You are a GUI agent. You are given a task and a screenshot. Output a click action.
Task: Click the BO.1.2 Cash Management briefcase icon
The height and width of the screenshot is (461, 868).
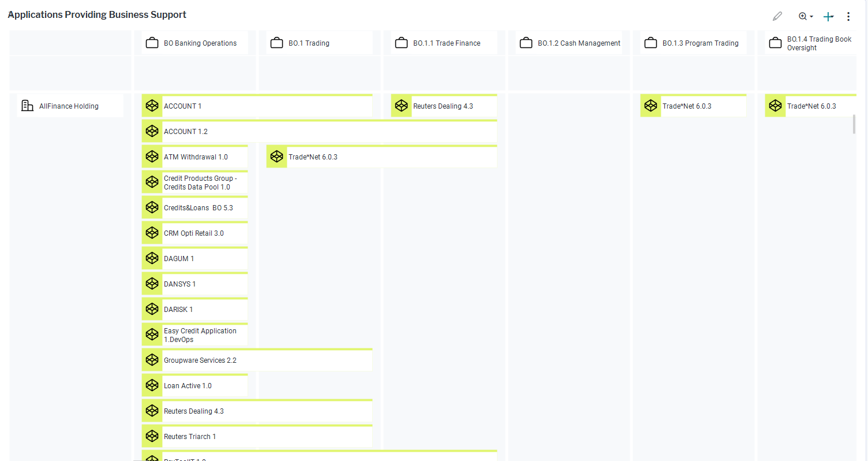pos(526,43)
